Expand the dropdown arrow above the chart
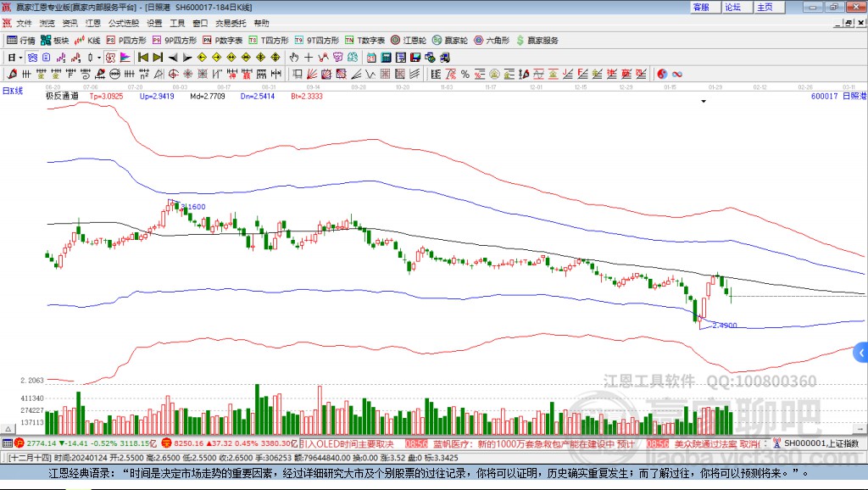 (x=704, y=101)
